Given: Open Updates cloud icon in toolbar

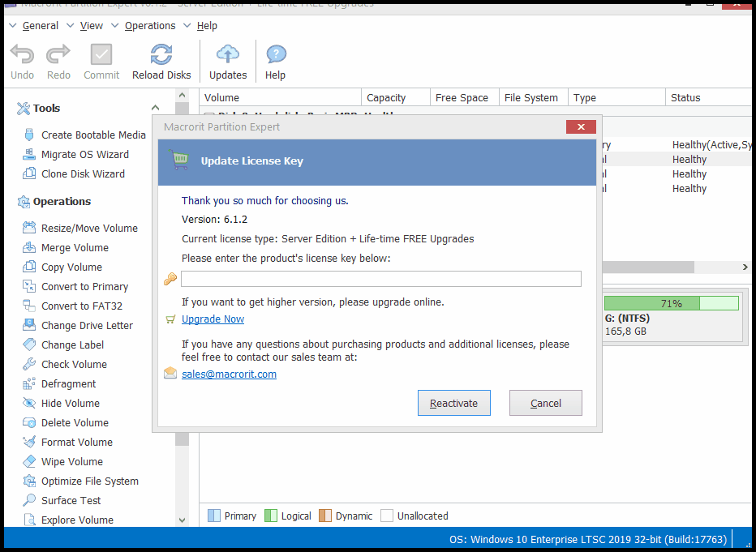Looking at the screenshot, I should coord(228,54).
